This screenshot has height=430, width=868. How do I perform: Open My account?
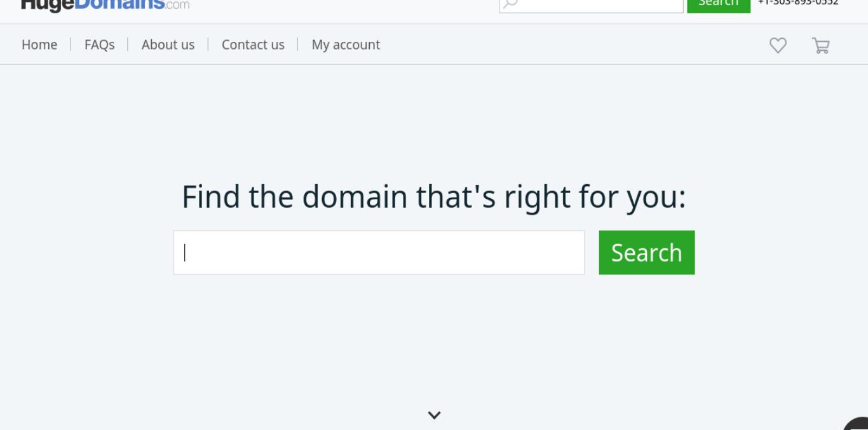click(x=346, y=44)
